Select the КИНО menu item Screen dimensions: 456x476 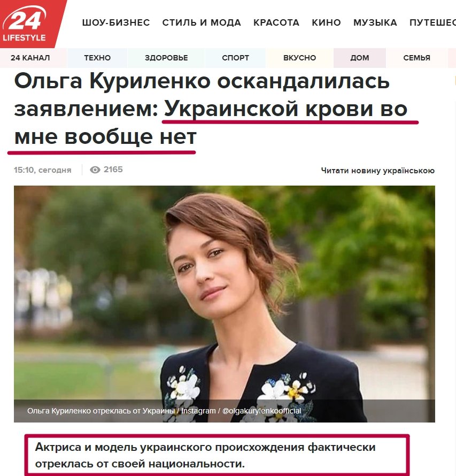(327, 23)
